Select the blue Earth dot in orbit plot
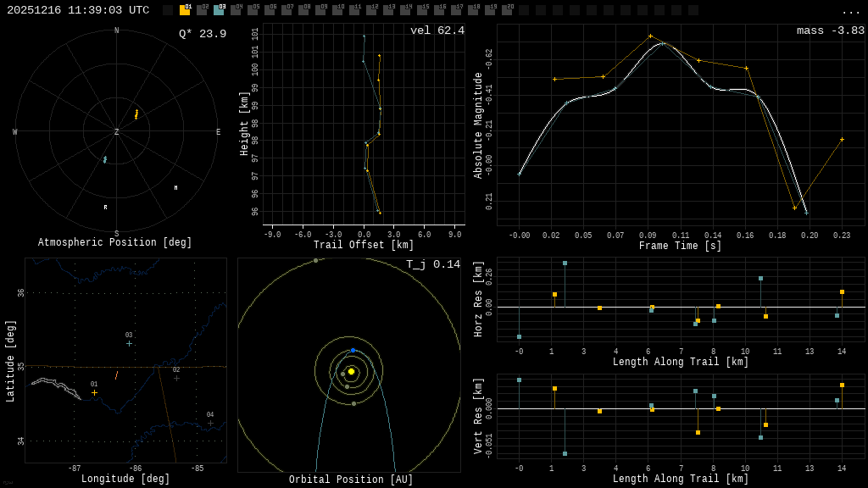 click(353, 350)
